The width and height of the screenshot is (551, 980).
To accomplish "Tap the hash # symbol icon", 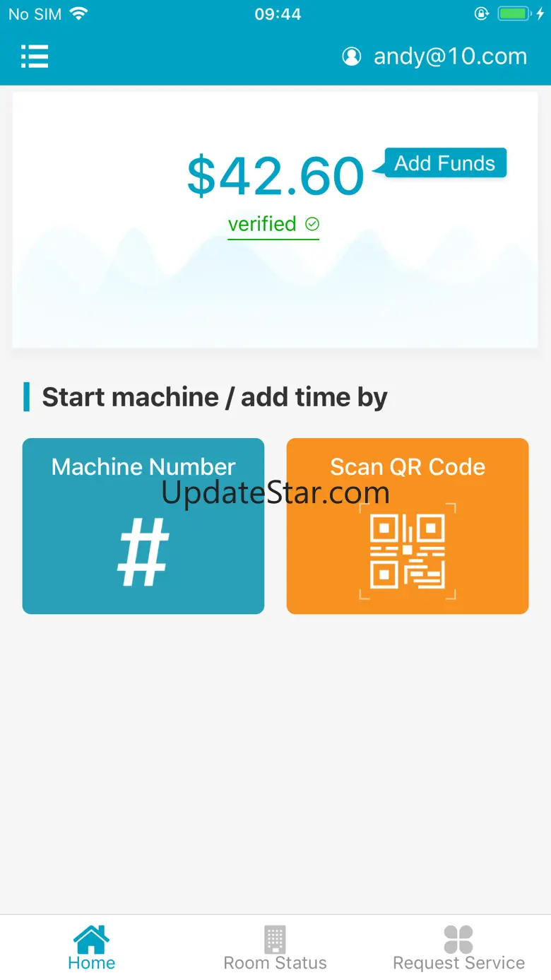I will (x=143, y=553).
